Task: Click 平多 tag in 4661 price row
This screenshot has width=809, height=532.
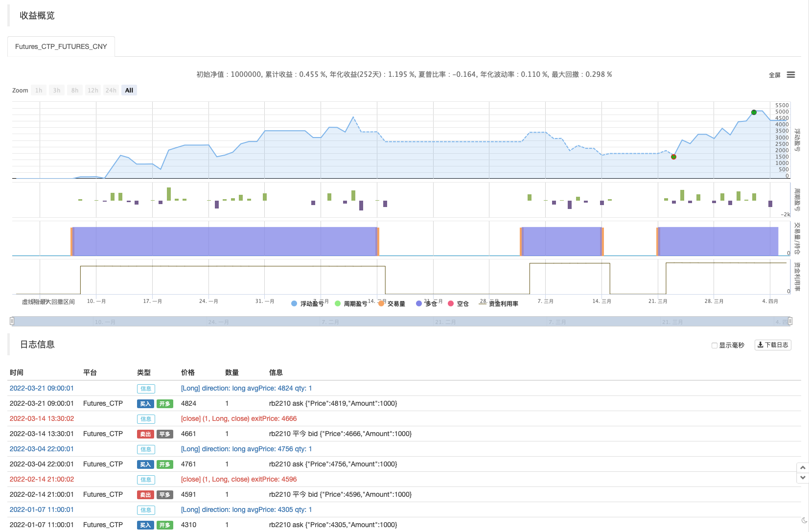Action: [x=165, y=434]
